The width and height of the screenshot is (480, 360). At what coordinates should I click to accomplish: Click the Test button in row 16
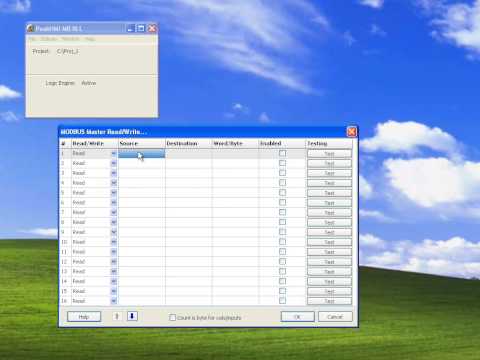click(x=329, y=301)
